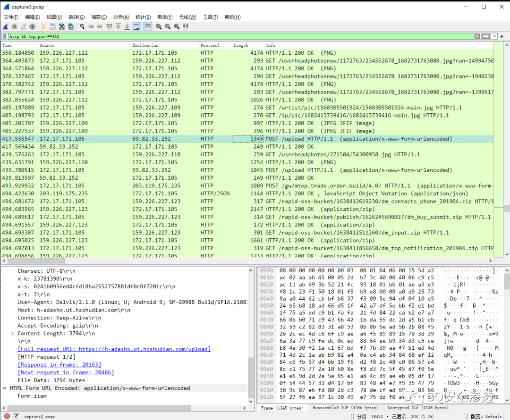Sort packets by the Length column
This screenshot has height=420, width=510.
point(248,45)
